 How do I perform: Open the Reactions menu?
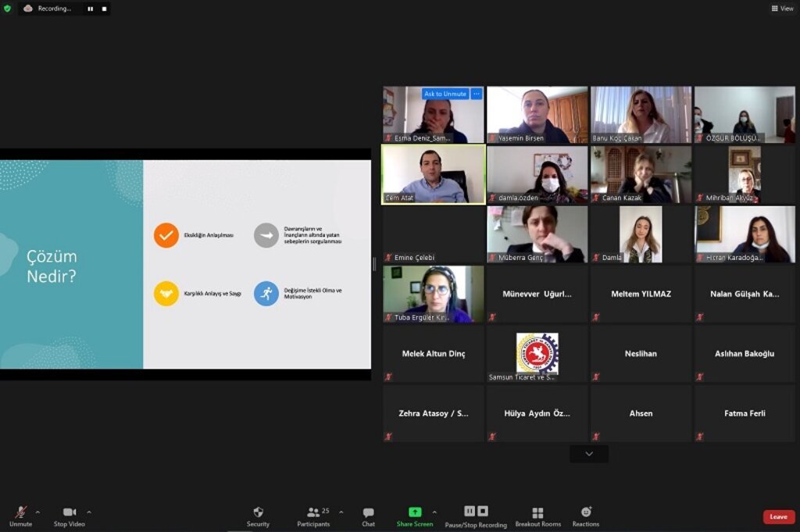[586, 516]
